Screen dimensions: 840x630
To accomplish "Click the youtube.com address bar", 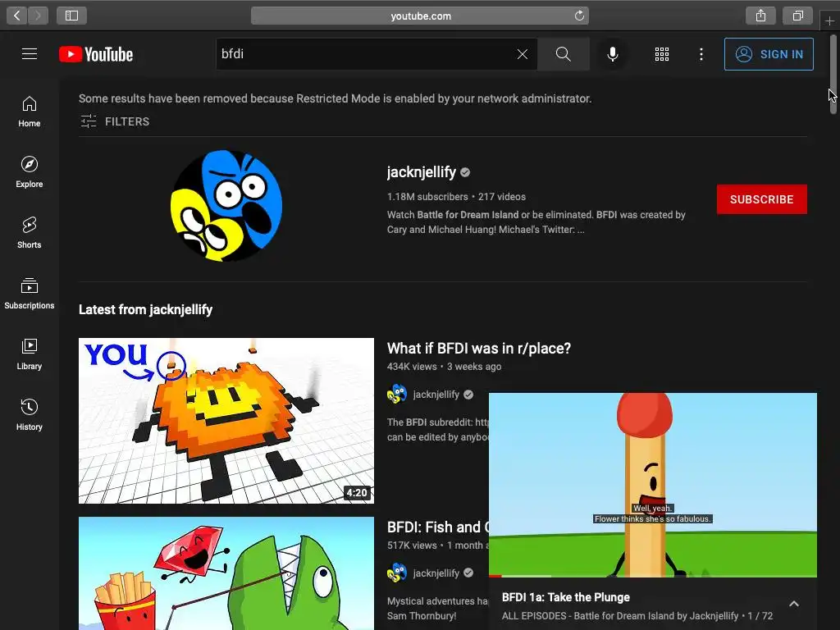I will (x=420, y=16).
